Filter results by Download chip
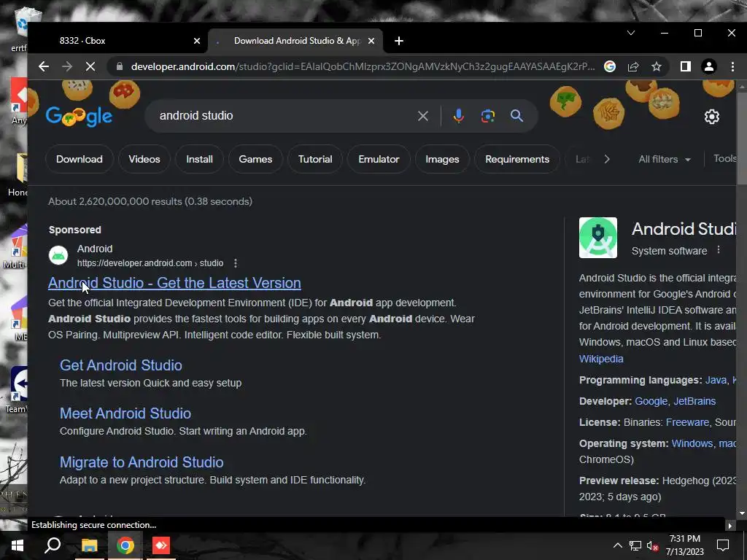This screenshot has width=747, height=560. 80,159
